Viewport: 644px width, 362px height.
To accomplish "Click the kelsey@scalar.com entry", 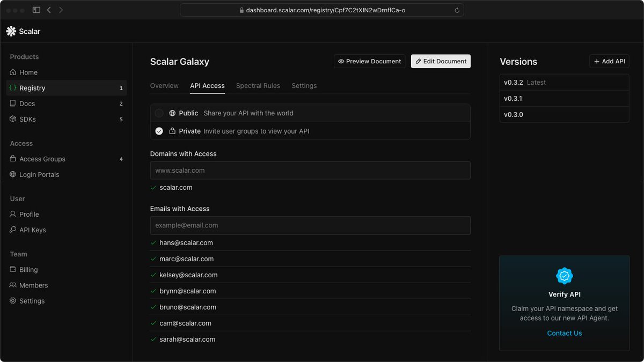I will 310,275.
